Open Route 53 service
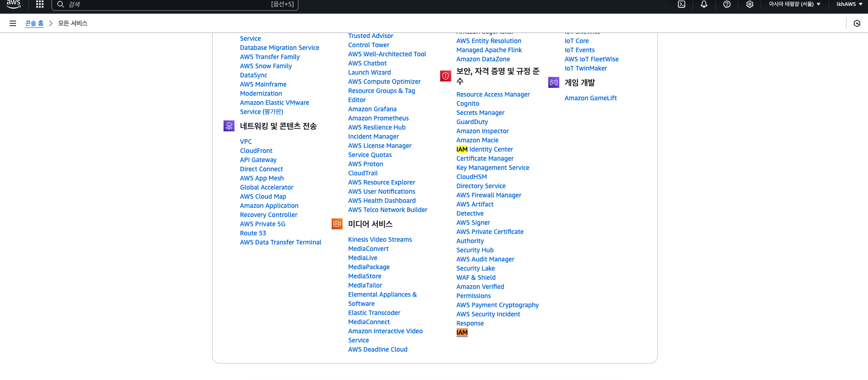This screenshot has width=868, height=380. click(253, 233)
